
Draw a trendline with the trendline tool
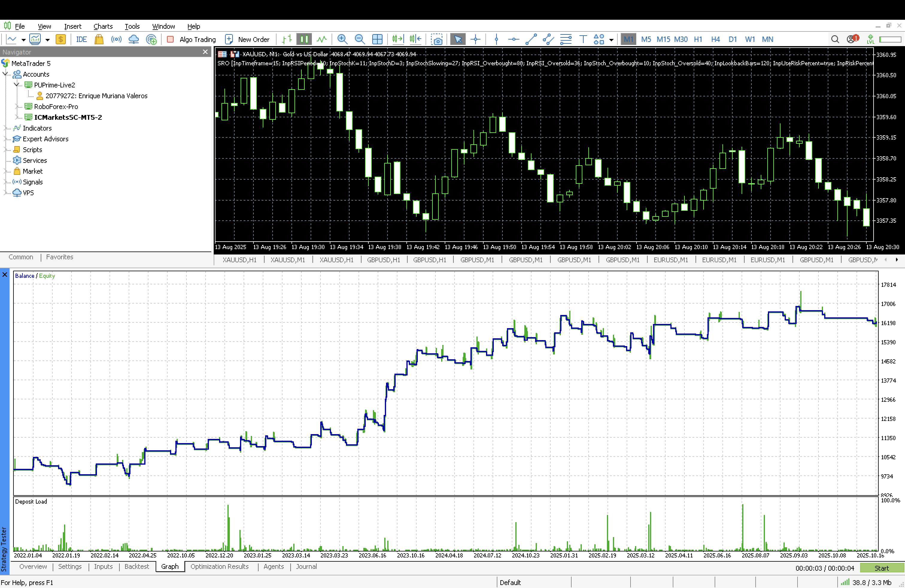[531, 39]
